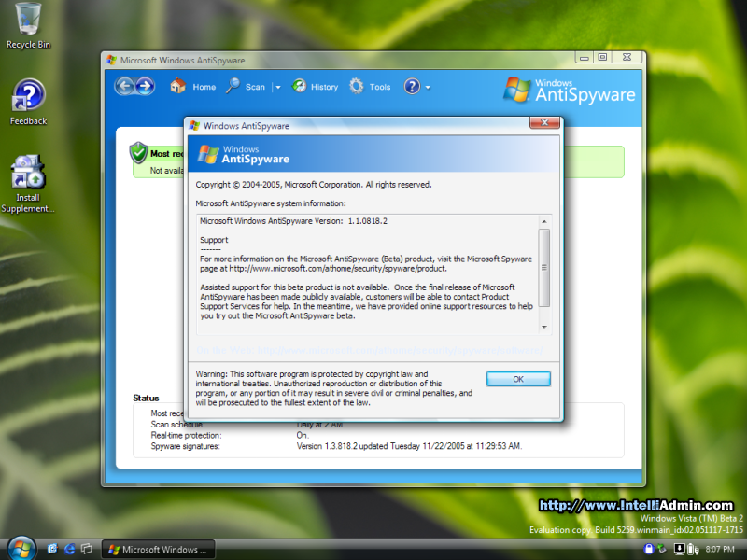
Task: Click the Windows flag icon in dialog title bar
Action: tap(194, 126)
